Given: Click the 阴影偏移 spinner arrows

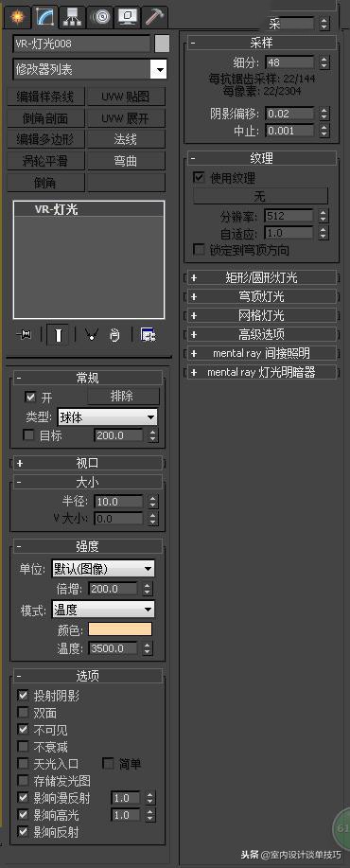Looking at the screenshot, I should click(324, 114).
